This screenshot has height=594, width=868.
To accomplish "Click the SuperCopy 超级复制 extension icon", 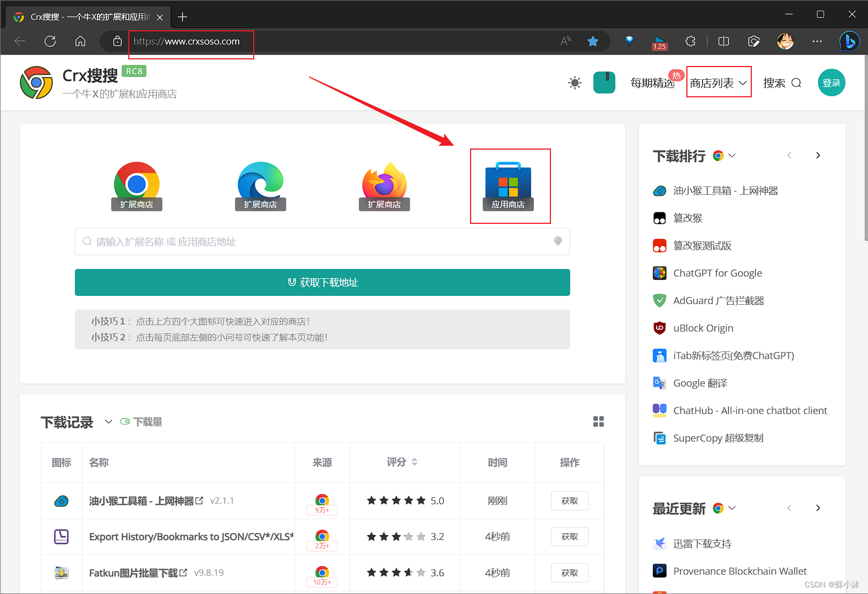I will (659, 438).
